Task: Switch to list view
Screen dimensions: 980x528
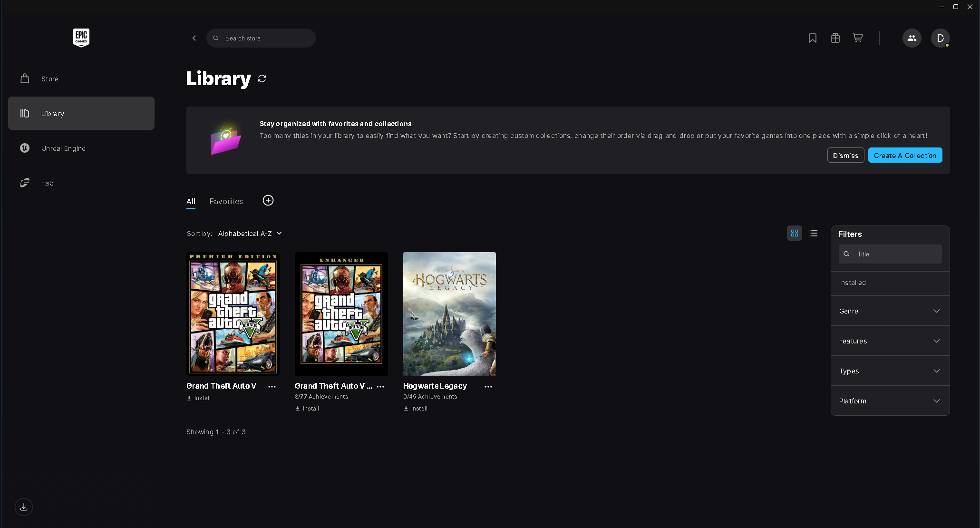Action: [814, 233]
